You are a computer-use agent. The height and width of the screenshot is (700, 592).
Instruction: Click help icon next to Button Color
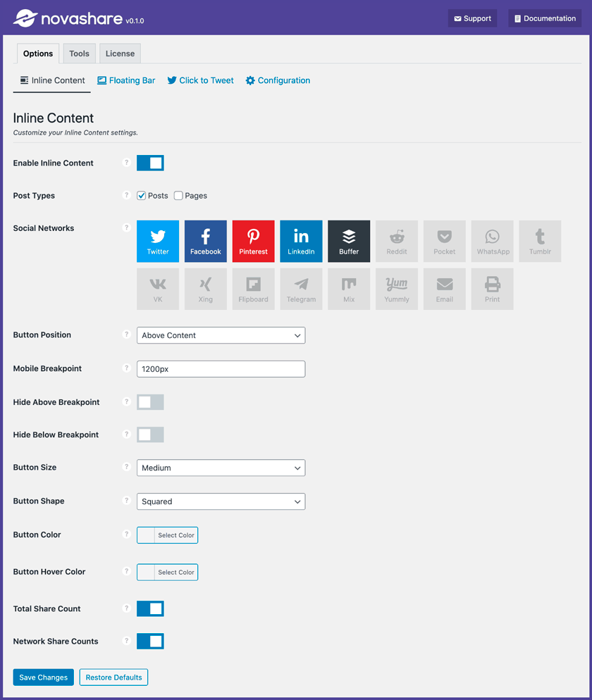tap(126, 534)
